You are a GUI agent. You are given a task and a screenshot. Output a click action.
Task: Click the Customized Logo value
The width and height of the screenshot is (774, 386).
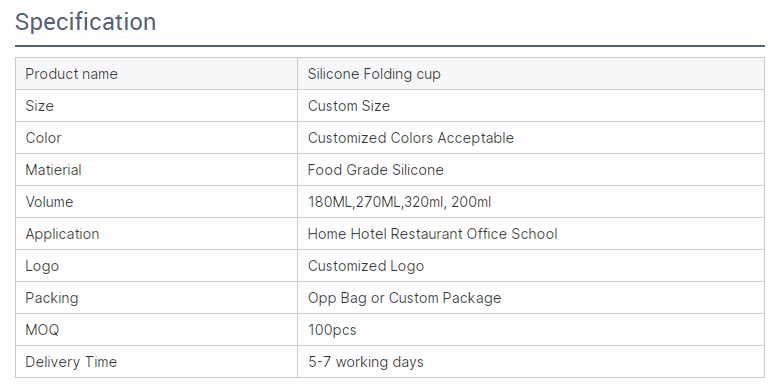(x=366, y=266)
